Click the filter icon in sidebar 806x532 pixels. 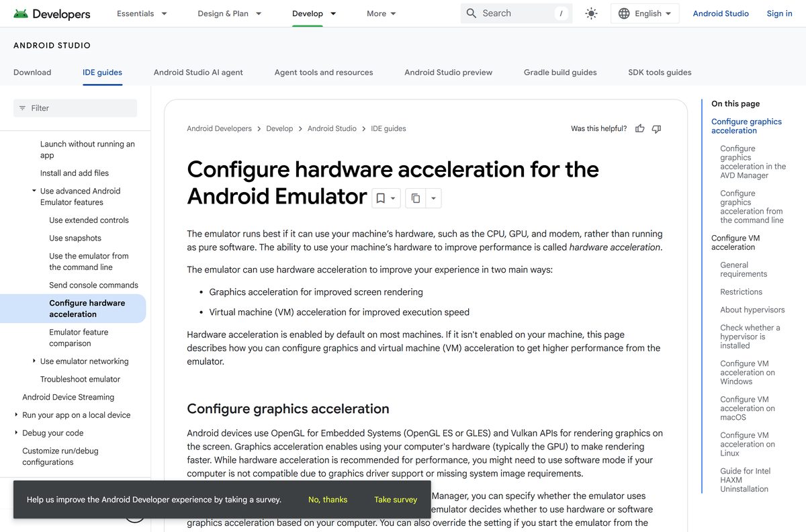[x=22, y=108]
